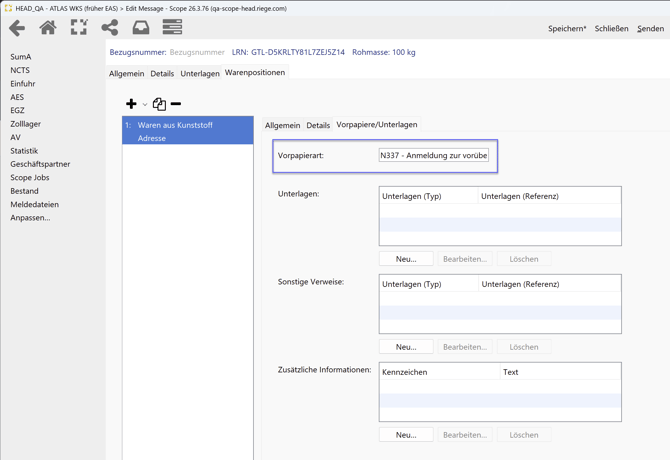Open the stacked list menu icon
The width and height of the screenshot is (670, 460).
(x=172, y=28)
